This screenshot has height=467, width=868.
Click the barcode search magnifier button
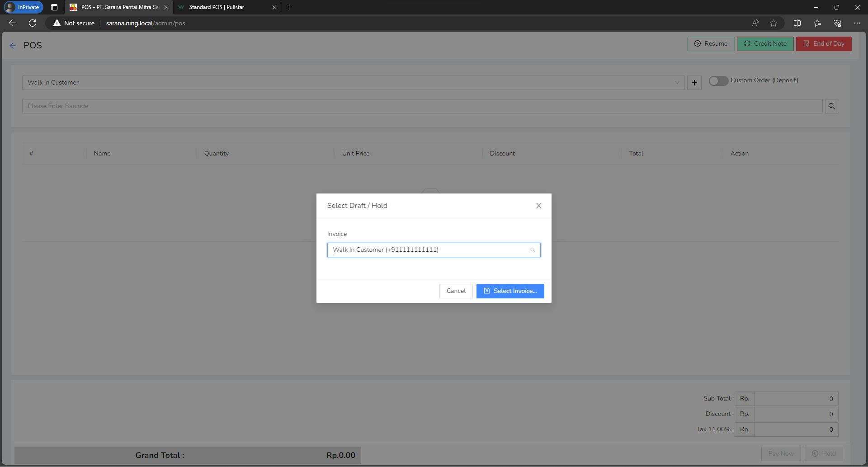[x=831, y=106]
